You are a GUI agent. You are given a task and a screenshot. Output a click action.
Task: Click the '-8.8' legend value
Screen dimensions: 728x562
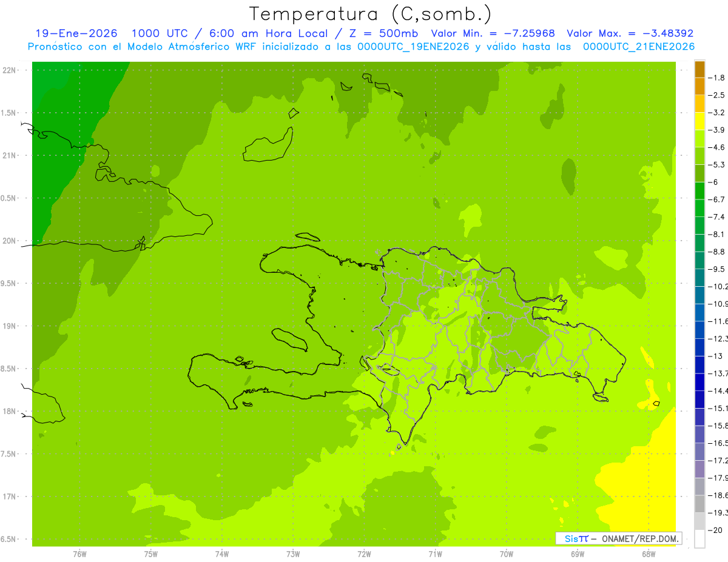click(x=717, y=252)
